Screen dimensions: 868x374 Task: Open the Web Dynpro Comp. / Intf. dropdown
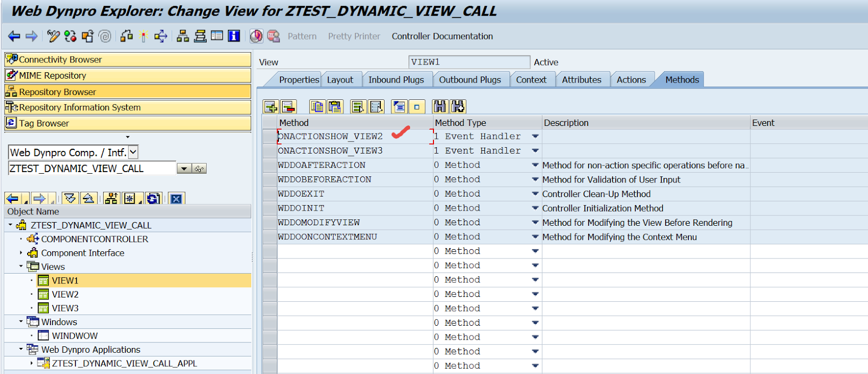pos(133,153)
